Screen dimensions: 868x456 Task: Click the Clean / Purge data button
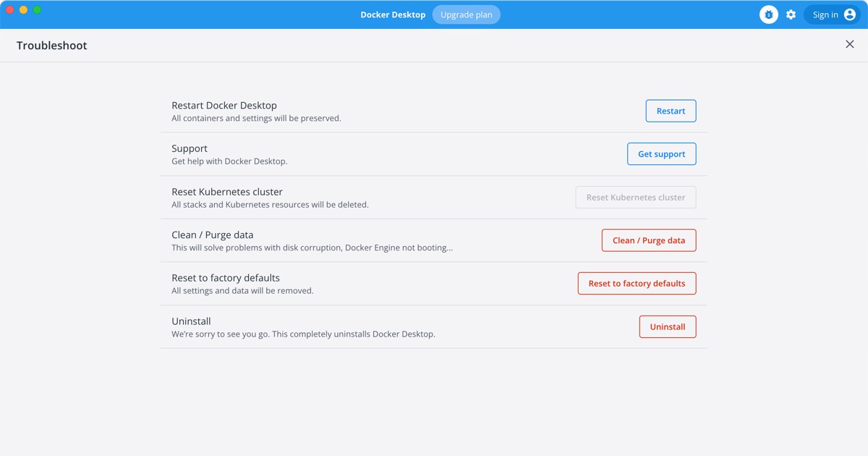649,240
